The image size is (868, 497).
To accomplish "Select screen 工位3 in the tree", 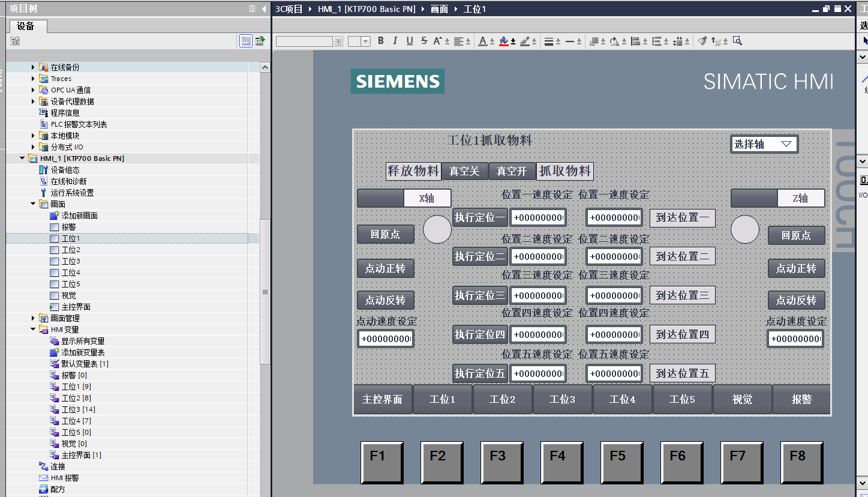I will coord(71,261).
